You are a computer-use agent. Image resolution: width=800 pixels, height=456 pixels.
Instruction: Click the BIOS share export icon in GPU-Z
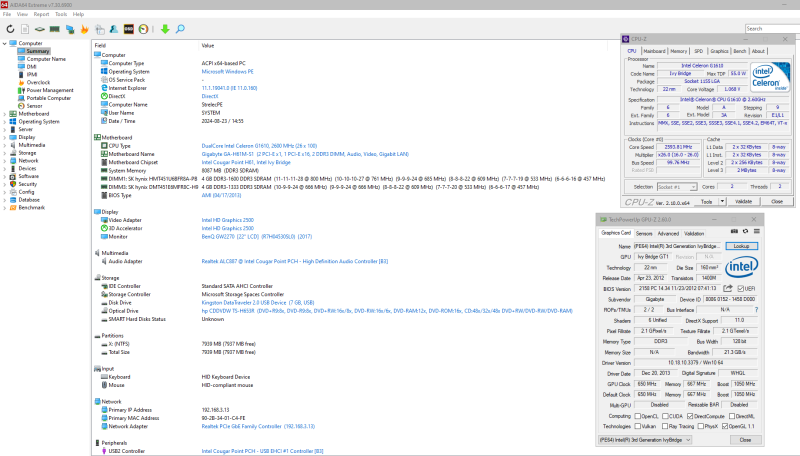728,288
